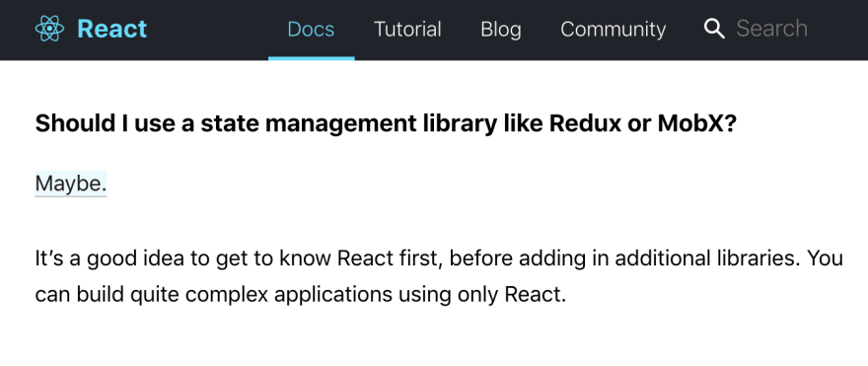Screen dimensions: 868x366
Task: Follow the highlighted 'Maybe.' link
Action: click(71, 183)
